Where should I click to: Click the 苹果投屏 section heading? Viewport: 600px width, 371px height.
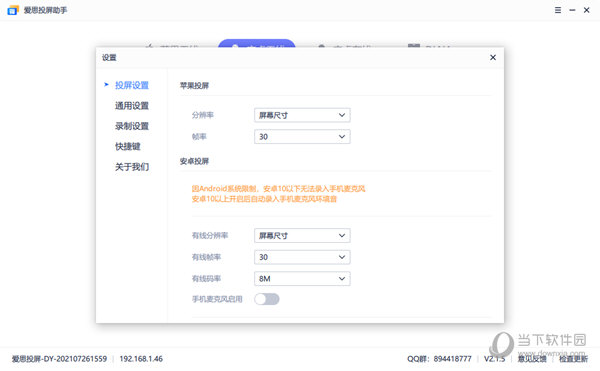click(194, 86)
